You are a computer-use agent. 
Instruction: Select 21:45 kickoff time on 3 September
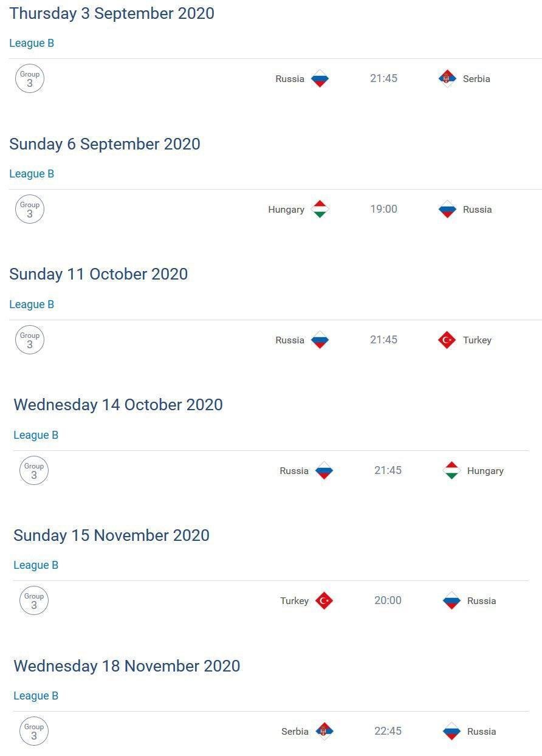click(x=383, y=78)
